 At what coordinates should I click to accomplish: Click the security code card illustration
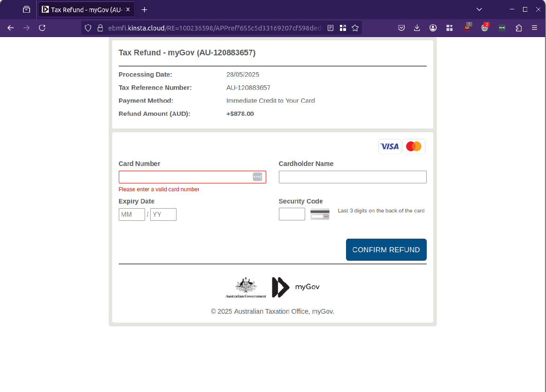coord(320,214)
